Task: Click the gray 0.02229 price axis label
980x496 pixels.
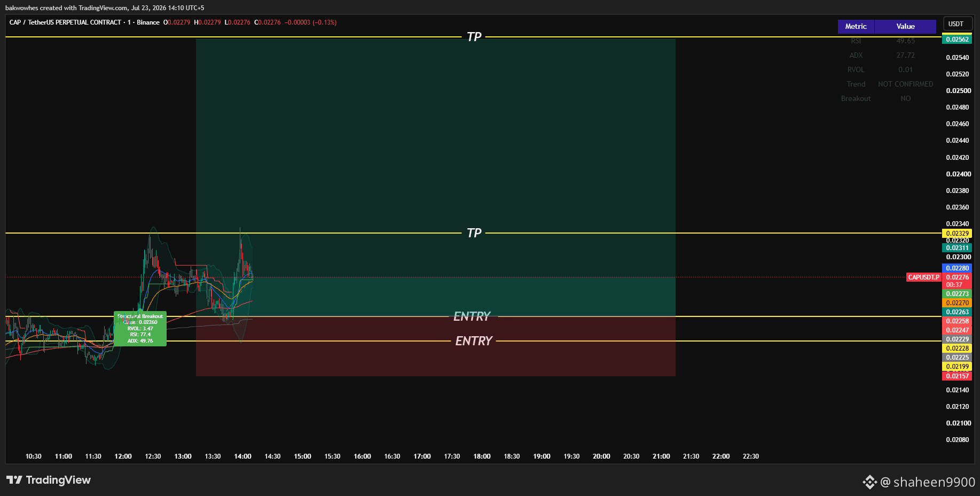Action: coord(957,339)
